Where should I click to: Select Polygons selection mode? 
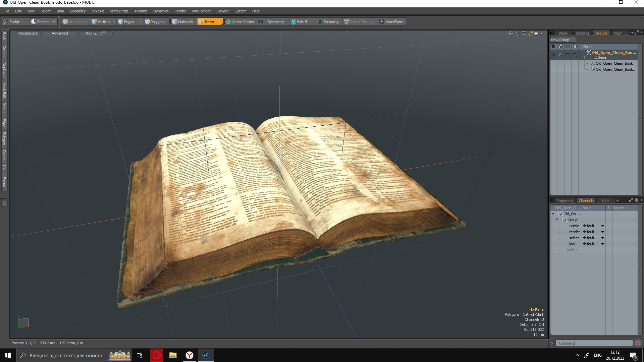[x=155, y=22]
